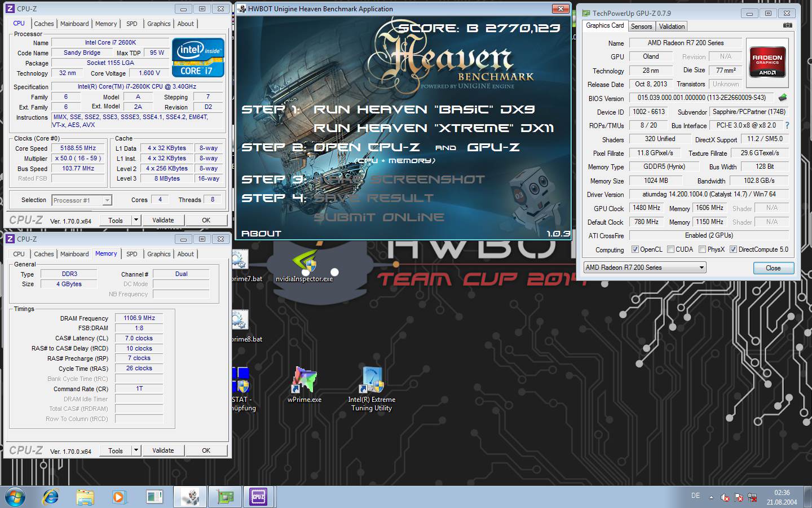Click ABOUT in the Heaven window
The width and height of the screenshot is (812, 508).
click(261, 233)
